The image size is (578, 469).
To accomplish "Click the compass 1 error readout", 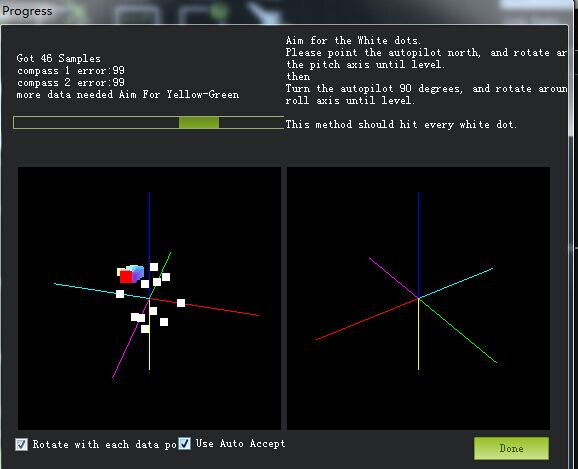I will pyautogui.click(x=71, y=70).
